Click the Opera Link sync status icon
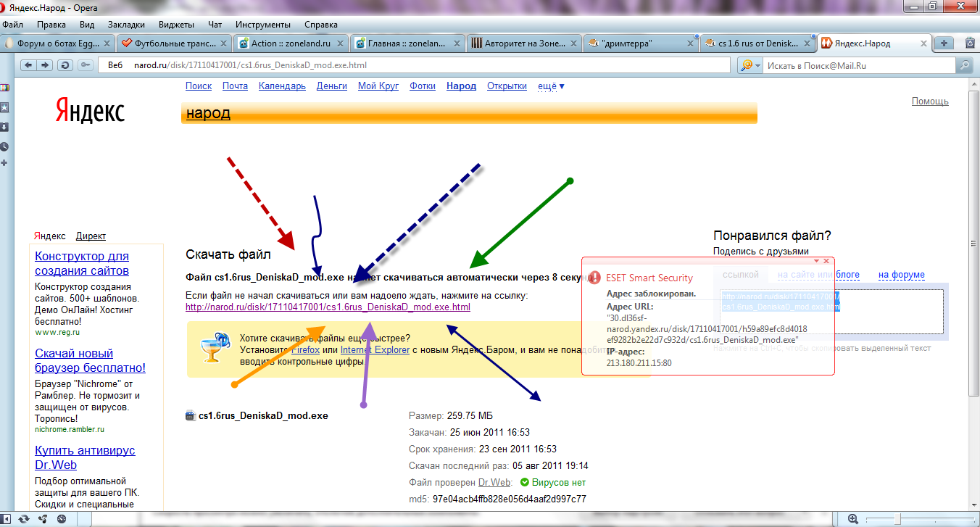Viewport: 980px width, 527px height. click(25, 519)
